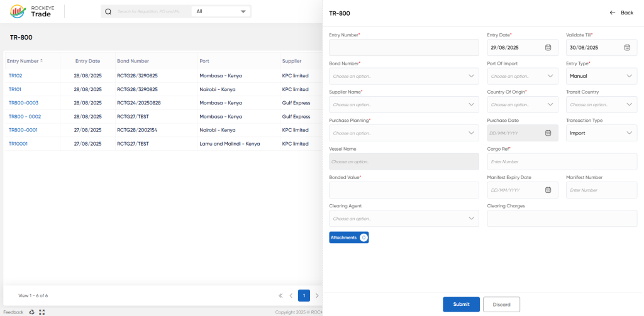Click cell RCTG28/2002154

(137, 130)
